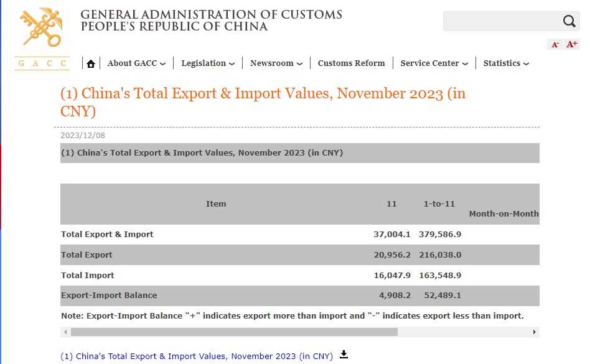The width and height of the screenshot is (590, 364).
Task: Click the GACC customs emblem logo
Action: pos(42,27)
